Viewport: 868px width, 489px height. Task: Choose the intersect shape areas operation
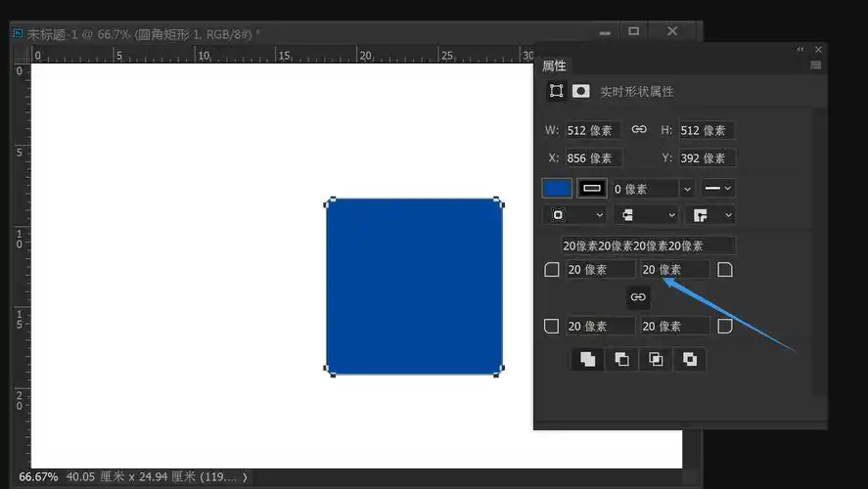click(656, 359)
